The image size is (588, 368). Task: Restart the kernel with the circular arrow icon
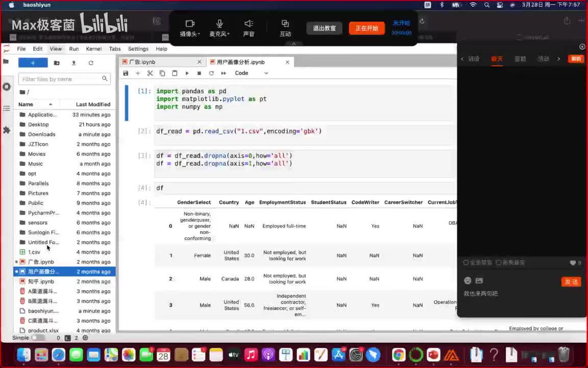(211, 73)
